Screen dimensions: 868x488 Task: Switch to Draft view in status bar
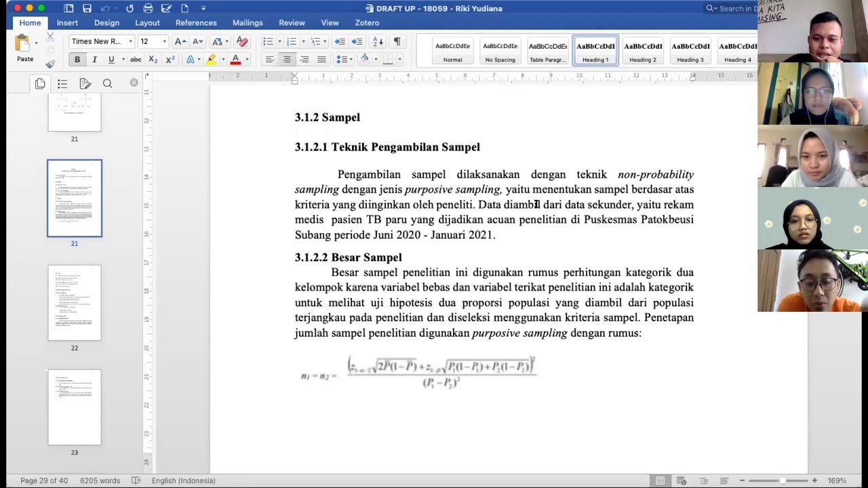point(724,481)
